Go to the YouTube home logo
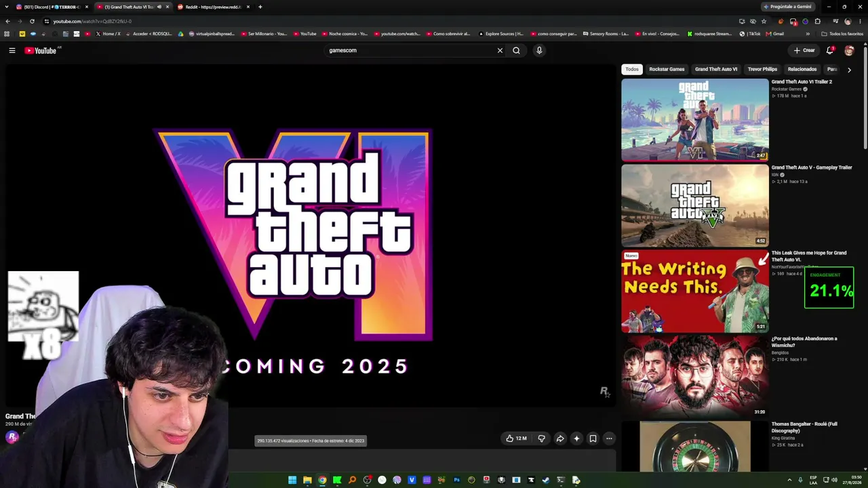The width and height of the screenshot is (868, 488). 41,50
